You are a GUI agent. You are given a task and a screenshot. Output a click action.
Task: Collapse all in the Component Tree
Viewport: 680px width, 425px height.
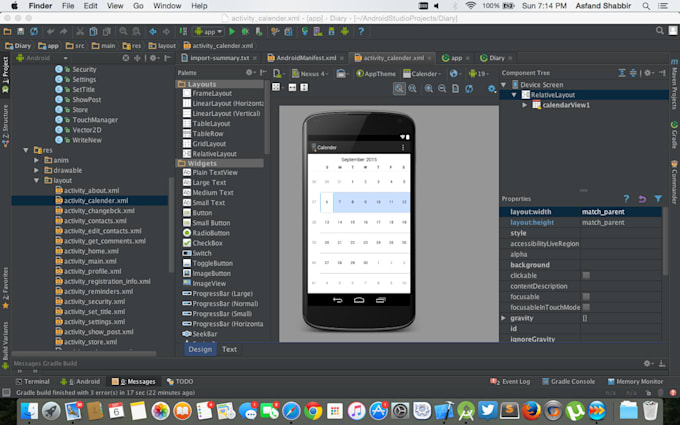633,73
